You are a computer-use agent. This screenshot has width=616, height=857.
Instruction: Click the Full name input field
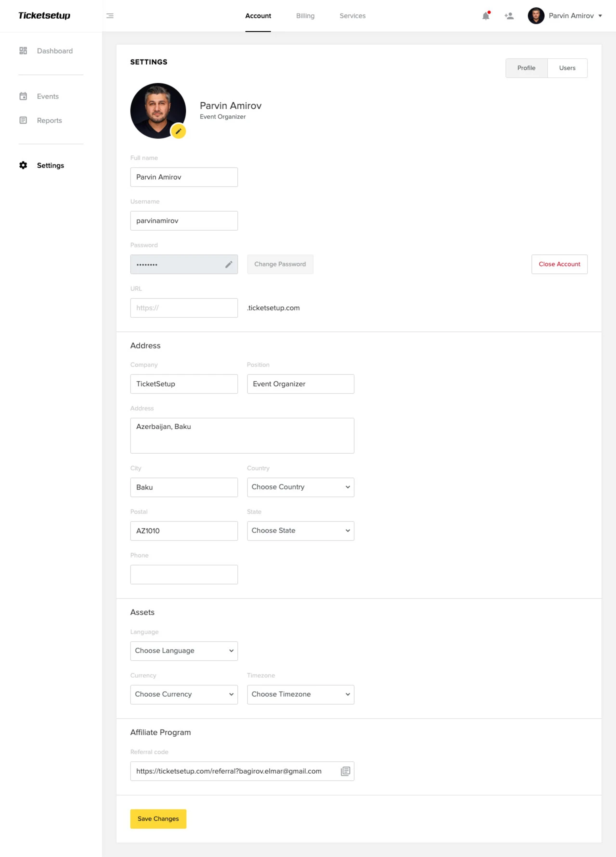(184, 177)
